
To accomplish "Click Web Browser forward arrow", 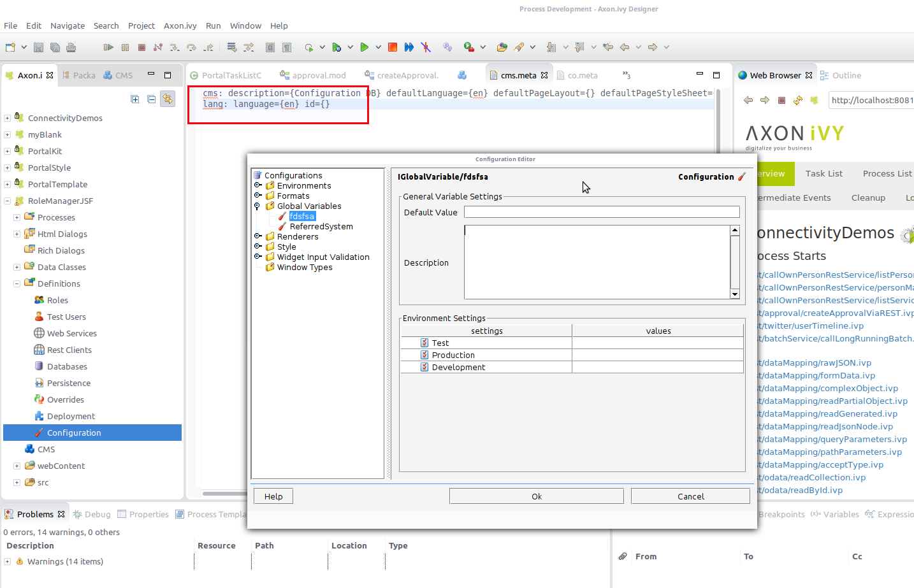I will [765, 100].
